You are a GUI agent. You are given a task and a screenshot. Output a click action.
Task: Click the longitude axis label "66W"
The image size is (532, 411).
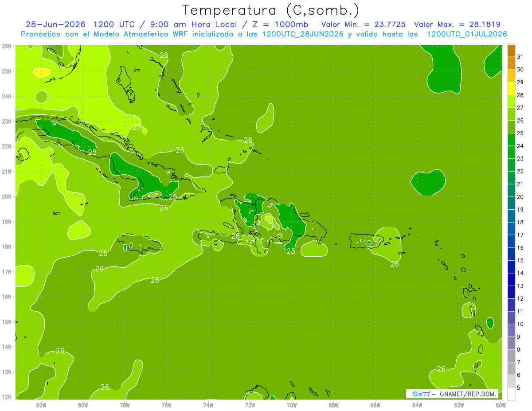376,405
